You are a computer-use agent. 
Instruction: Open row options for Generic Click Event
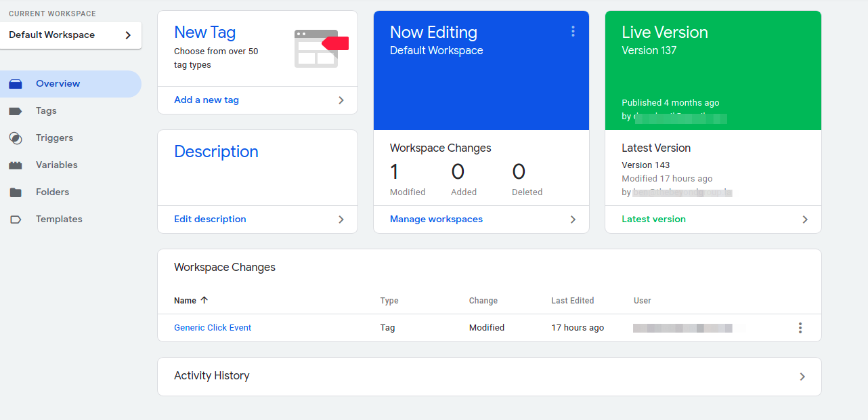(x=800, y=328)
